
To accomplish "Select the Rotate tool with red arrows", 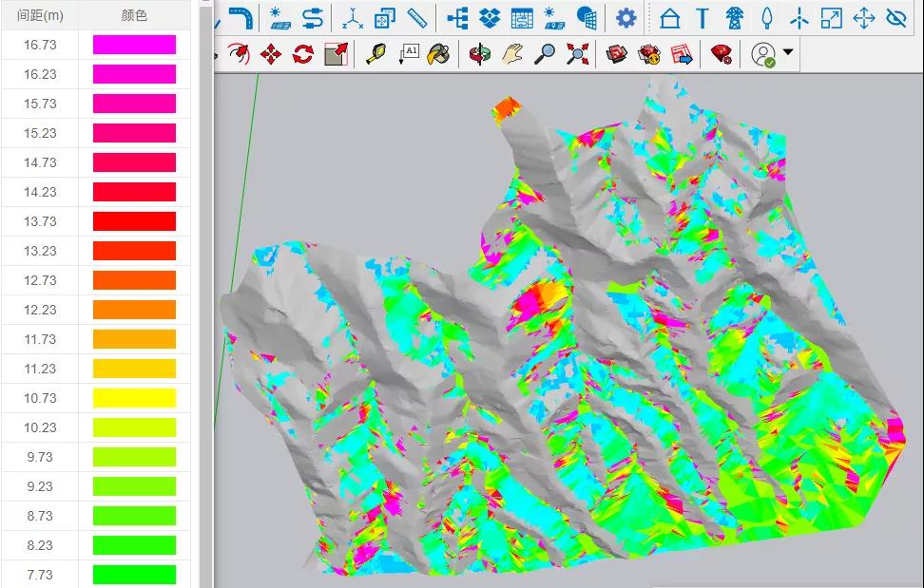I will (303, 54).
